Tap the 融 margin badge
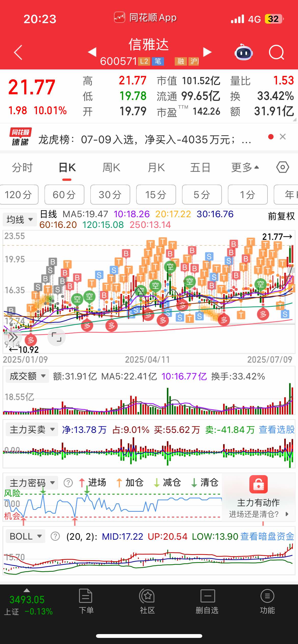Screen dimensions: 298x644 181,61
